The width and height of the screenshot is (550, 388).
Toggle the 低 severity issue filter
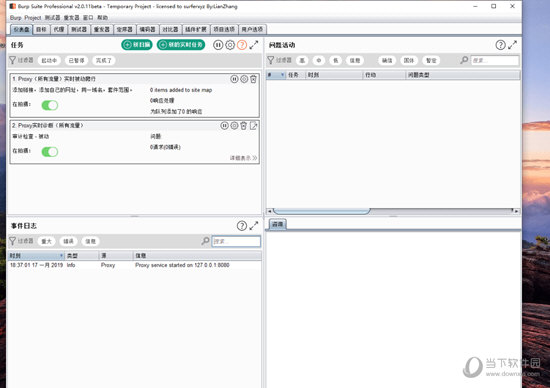(x=335, y=60)
